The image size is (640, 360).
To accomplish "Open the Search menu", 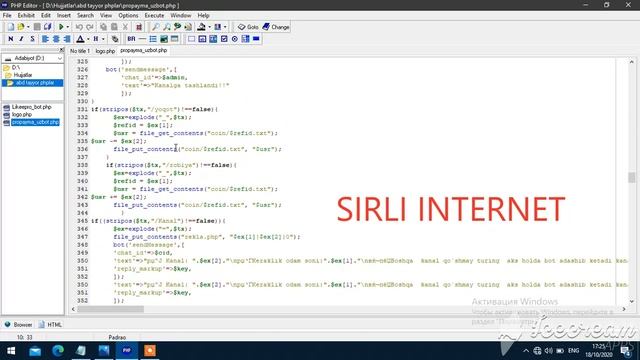I will [x=85, y=16].
